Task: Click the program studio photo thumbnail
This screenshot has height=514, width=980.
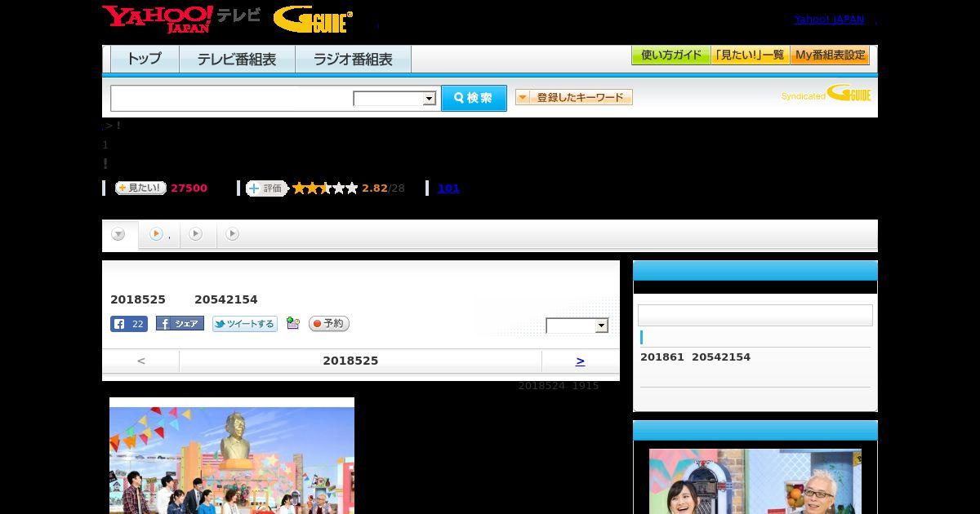Action: [232, 456]
